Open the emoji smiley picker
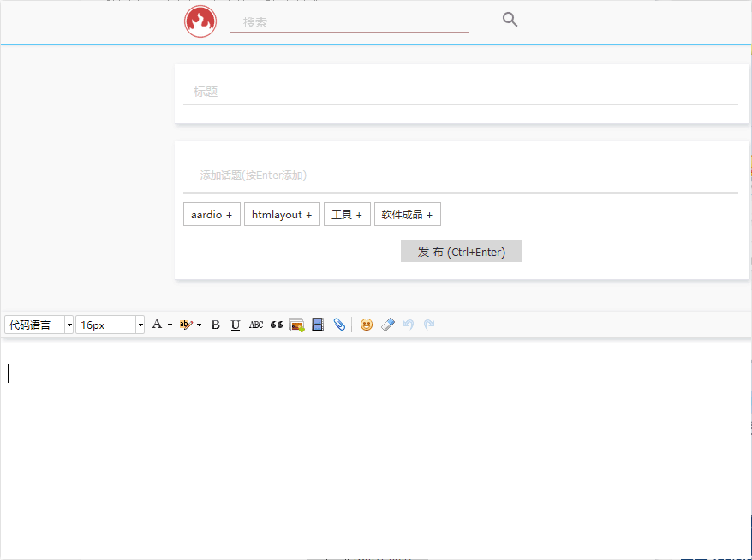Screen dimensions: 752x560 (367, 325)
